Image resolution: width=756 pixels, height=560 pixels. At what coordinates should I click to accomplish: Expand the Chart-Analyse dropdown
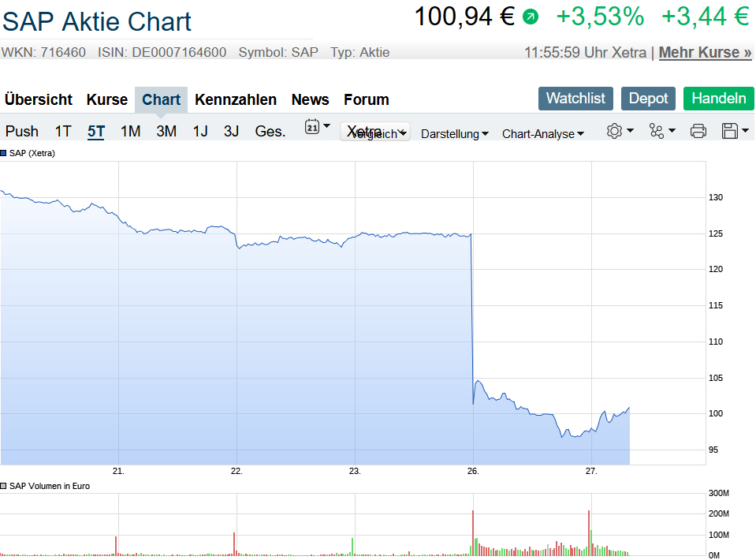tap(543, 134)
